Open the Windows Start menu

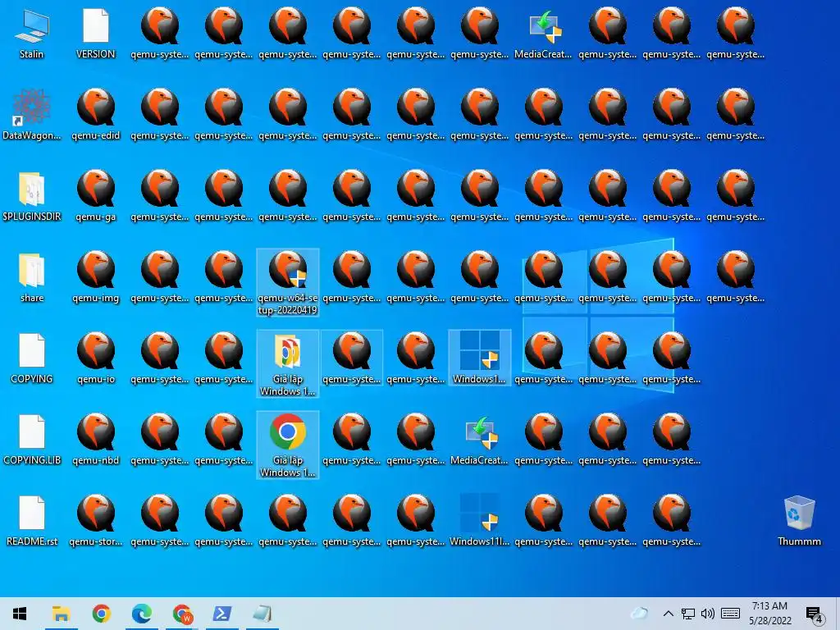coord(20,614)
